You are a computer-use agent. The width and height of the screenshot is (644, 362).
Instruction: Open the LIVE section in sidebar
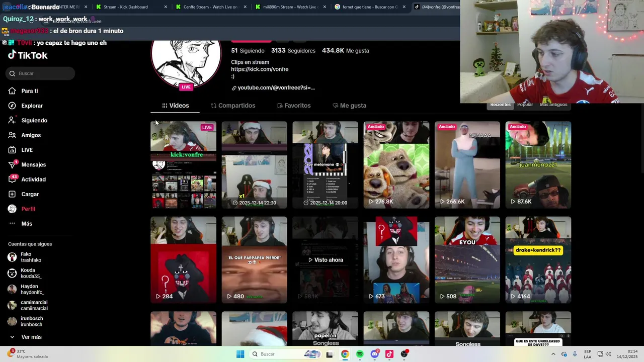click(21, 150)
